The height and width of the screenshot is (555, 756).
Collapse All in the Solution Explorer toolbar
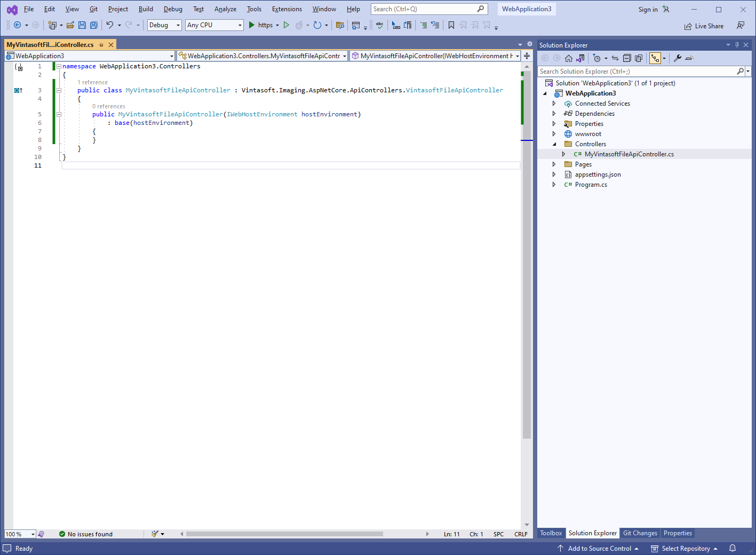[627, 58]
